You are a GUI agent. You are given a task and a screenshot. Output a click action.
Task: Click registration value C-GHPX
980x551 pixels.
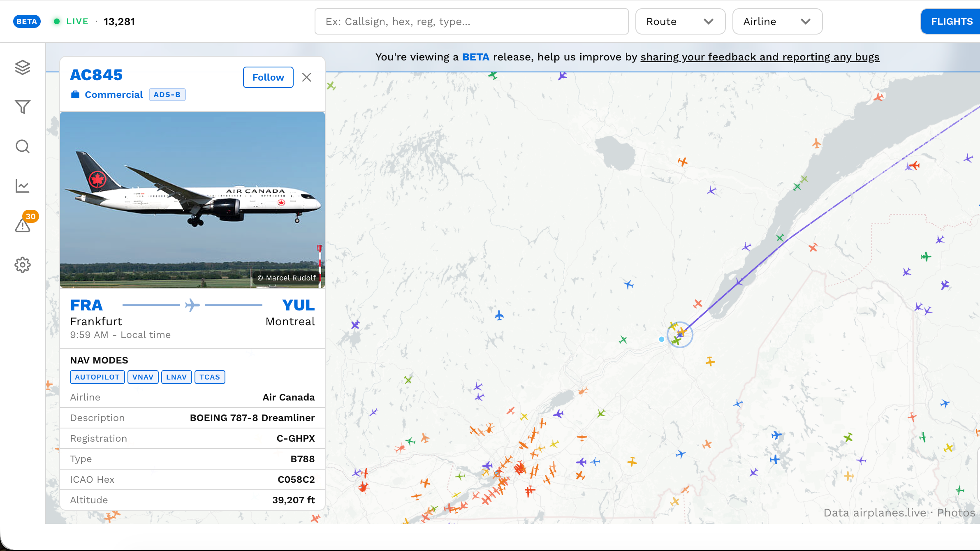click(296, 438)
